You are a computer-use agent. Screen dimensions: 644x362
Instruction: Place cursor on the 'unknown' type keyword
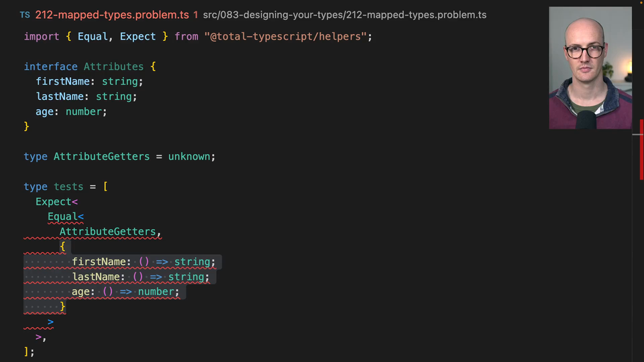click(x=191, y=156)
